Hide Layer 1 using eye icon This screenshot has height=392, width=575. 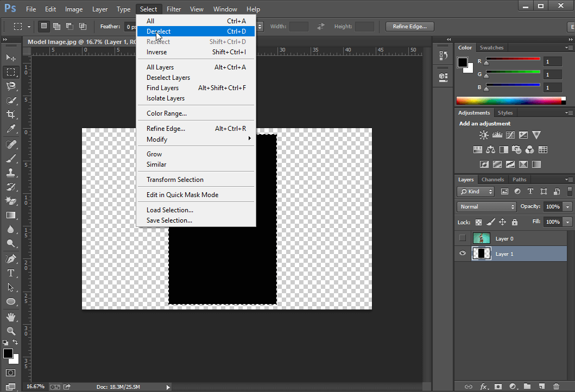[463, 254]
